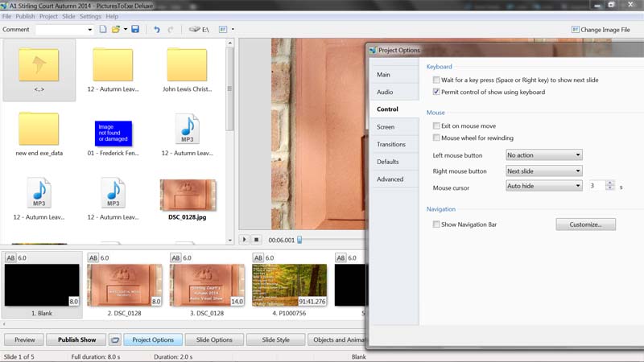
Task: Open the Settings menu
Action: coord(90,16)
